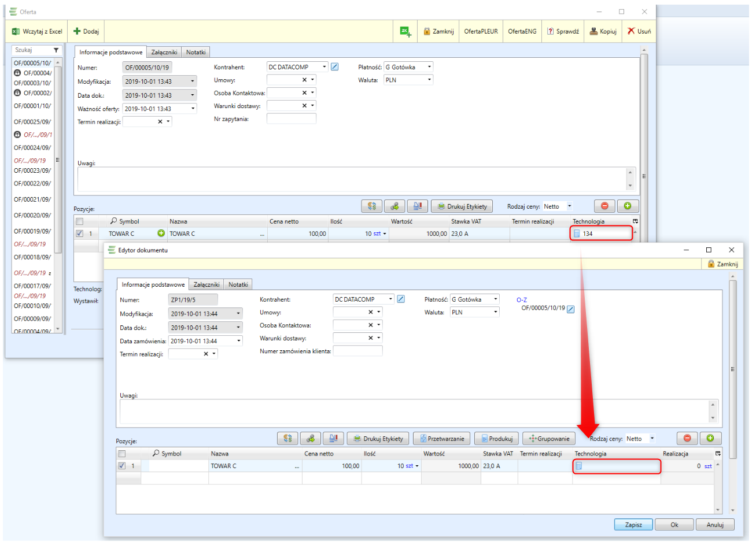The width and height of the screenshot is (756, 545).
Task: Open the technology document icon in Edytor row
Action: point(579,466)
